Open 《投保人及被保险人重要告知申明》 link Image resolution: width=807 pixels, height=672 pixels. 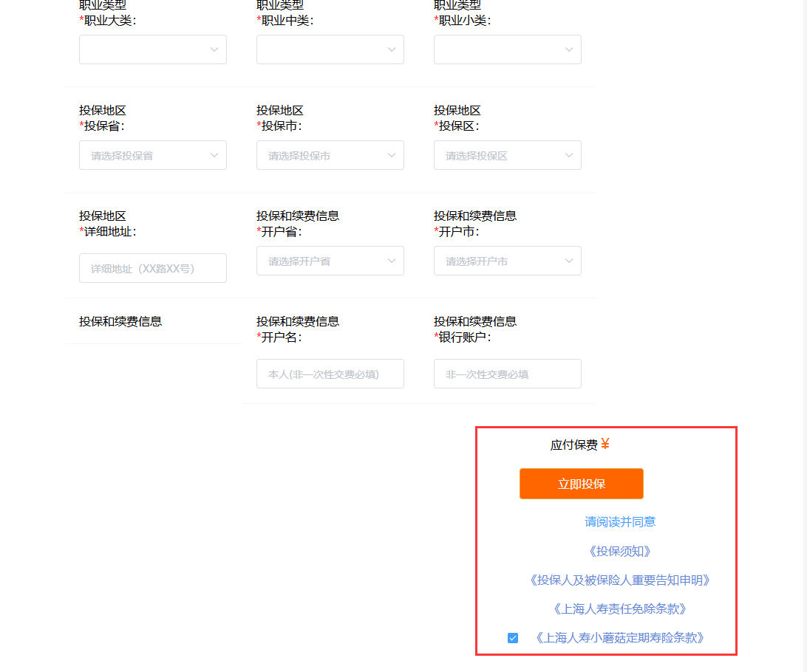point(619,580)
